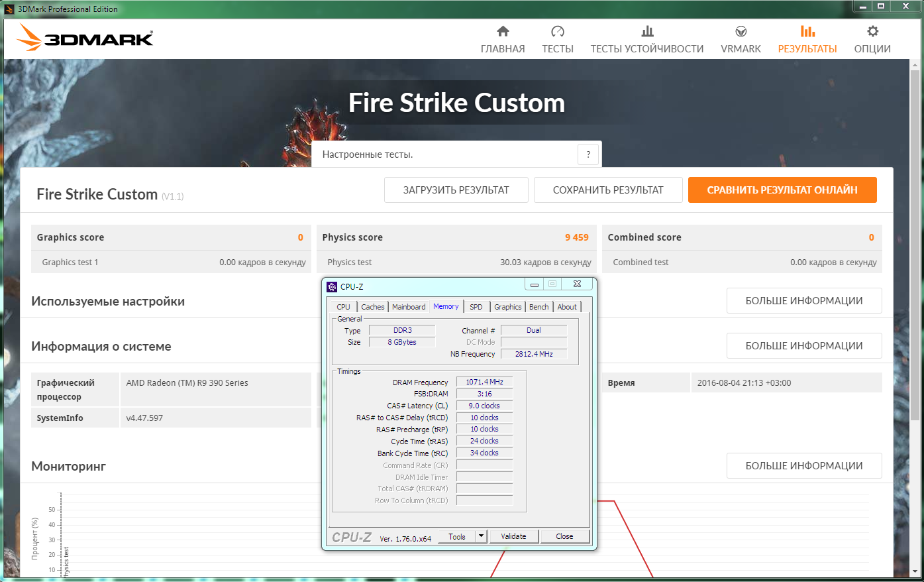This screenshot has width=924, height=582.
Task: Click the DRAM Frequency value 1071.4 MHz
Action: pos(484,382)
